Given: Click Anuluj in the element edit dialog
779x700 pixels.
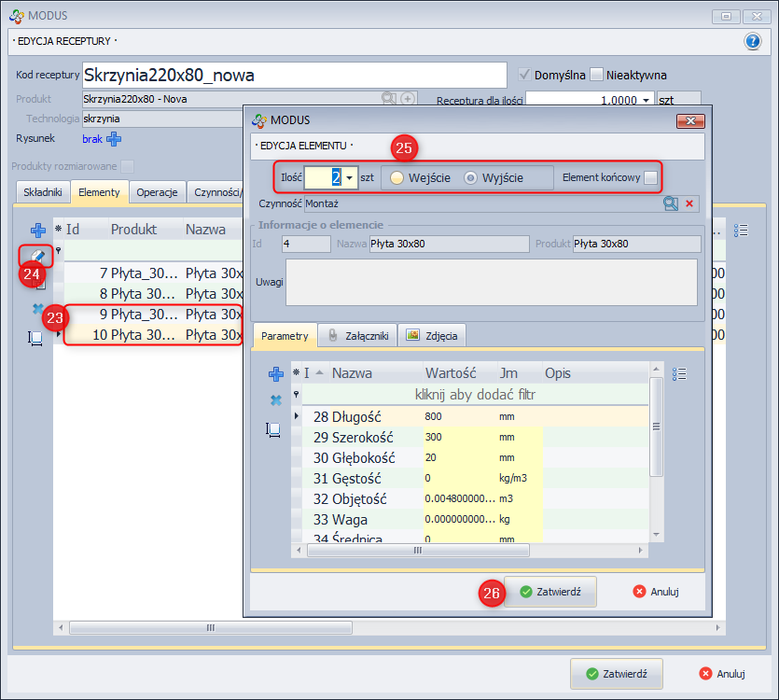Looking at the screenshot, I should pos(655,591).
